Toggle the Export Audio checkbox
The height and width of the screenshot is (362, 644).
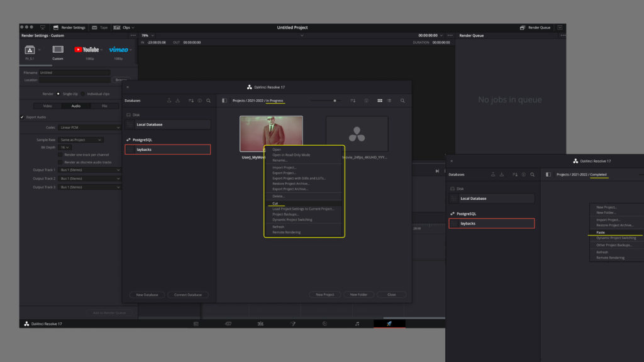click(23, 118)
